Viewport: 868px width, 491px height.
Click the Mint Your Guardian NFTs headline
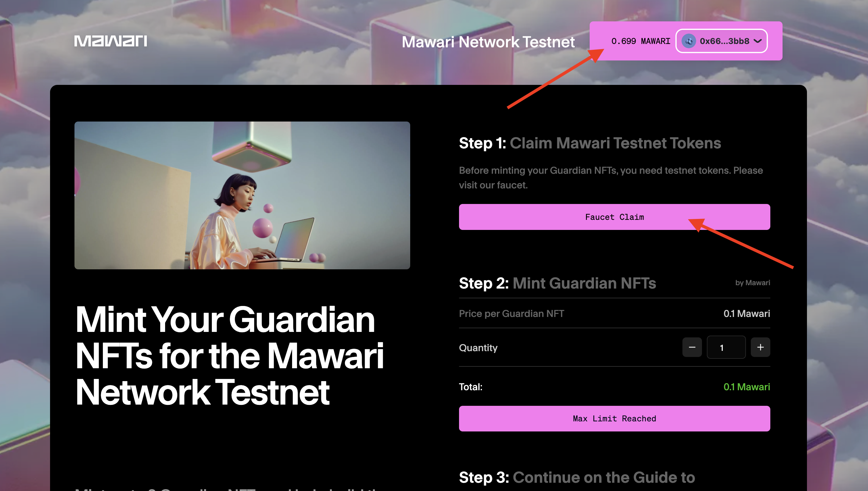(x=229, y=355)
